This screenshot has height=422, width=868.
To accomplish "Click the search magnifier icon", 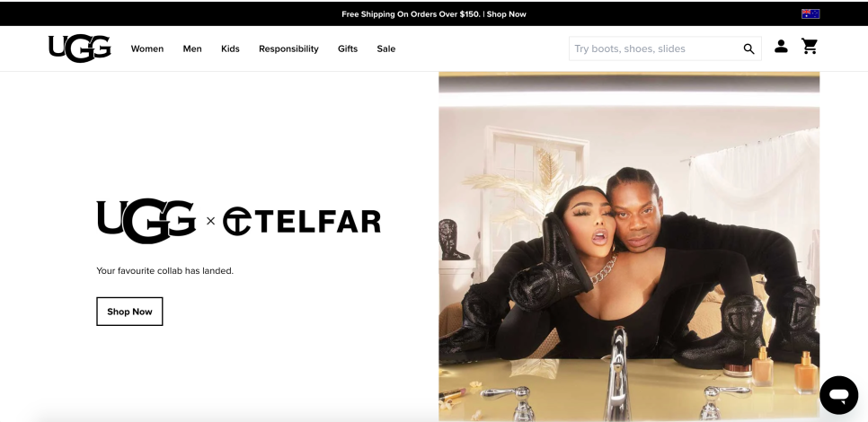I will 748,48.
